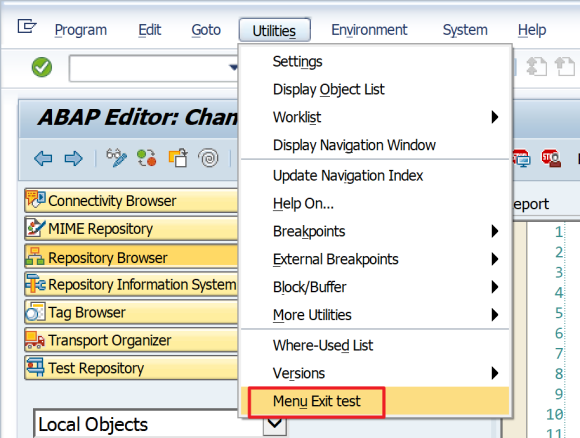Open the Help menu
This screenshot has width=580, height=438.
point(532,30)
